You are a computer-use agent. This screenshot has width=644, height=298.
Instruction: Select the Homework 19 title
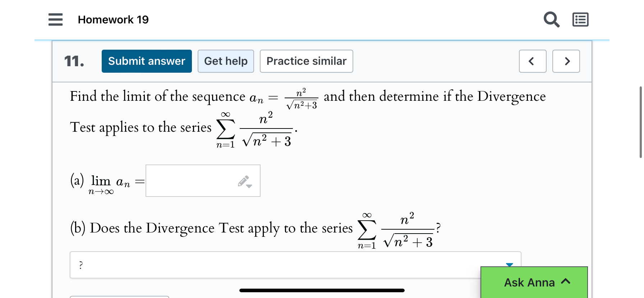113,19
